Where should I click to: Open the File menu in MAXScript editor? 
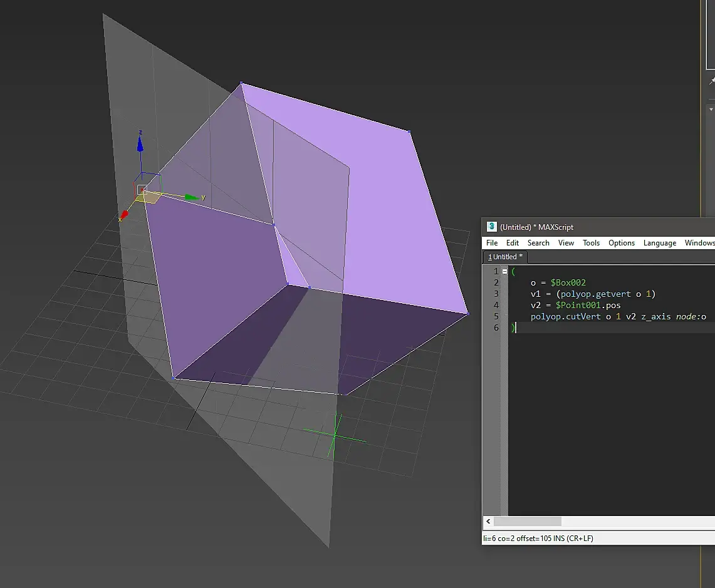pos(492,243)
